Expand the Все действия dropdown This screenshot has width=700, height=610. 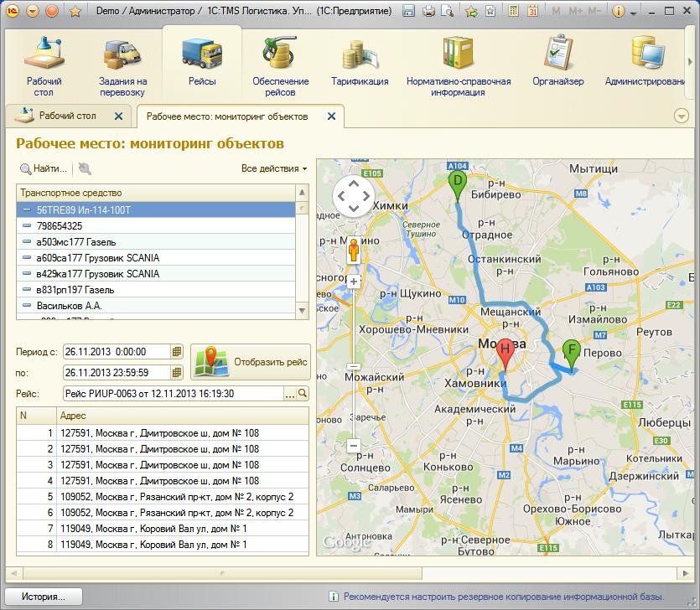click(274, 168)
